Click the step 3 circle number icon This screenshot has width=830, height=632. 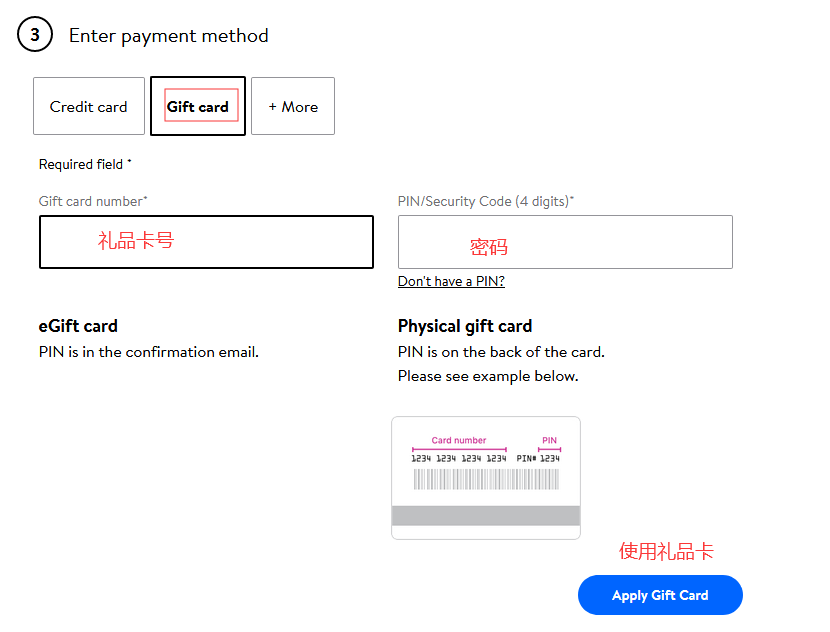tap(34, 35)
